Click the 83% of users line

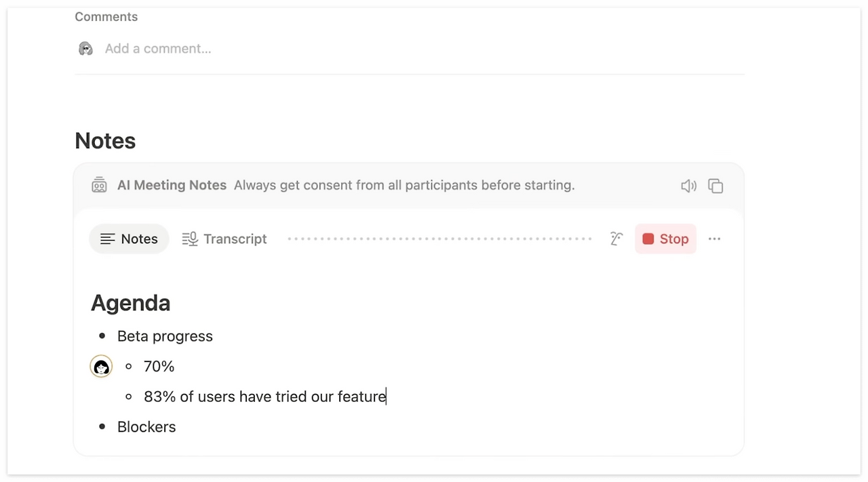[x=264, y=397]
